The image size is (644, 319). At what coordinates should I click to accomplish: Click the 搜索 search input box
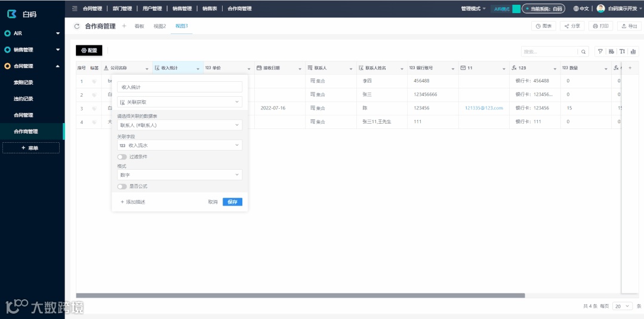coord(550,51)
